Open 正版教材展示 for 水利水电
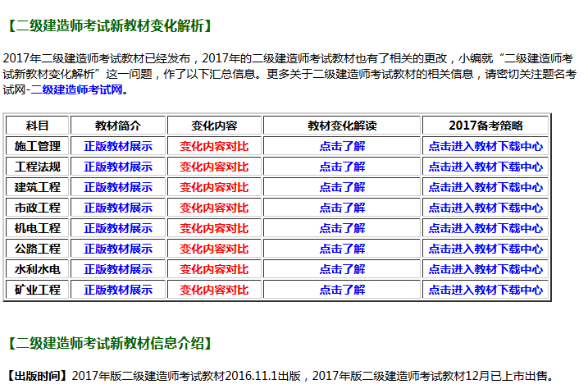Viewport: 588px width, 389px height. click(118, 269)
